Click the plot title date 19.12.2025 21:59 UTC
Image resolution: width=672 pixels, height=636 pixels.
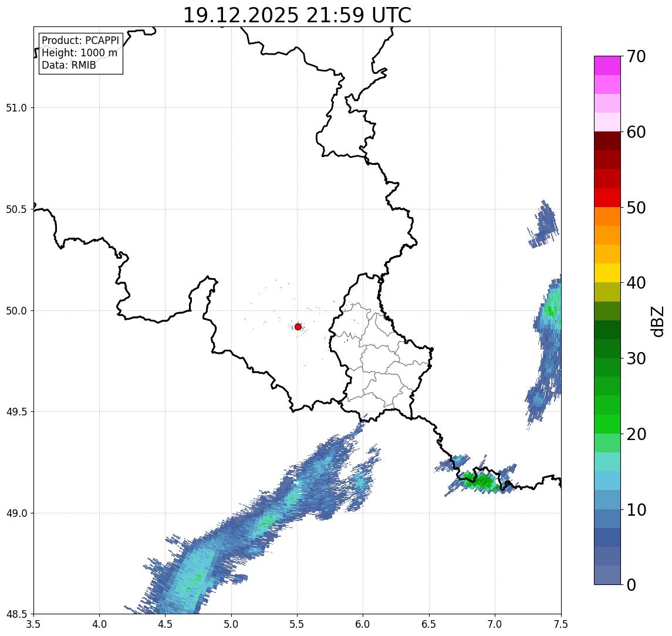(x=297, y=15)
